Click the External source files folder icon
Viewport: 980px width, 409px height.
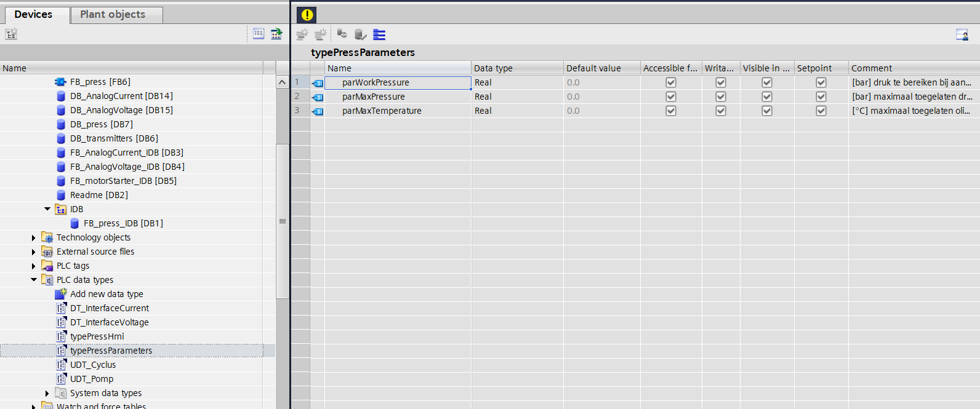click(x=47, y=252)
